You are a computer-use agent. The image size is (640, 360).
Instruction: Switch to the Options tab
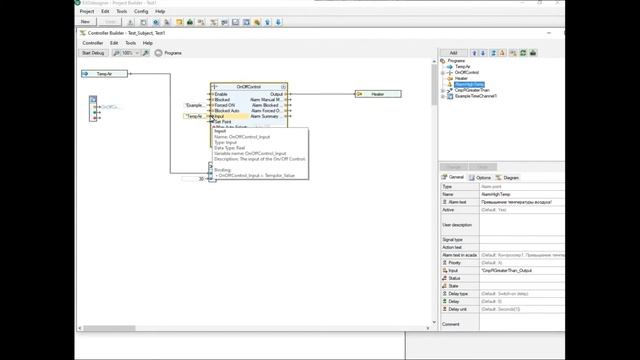[x=480, y=178]
